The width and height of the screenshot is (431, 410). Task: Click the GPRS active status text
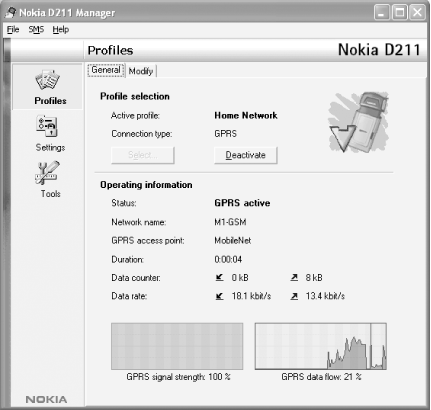click(x=242, y=203)
